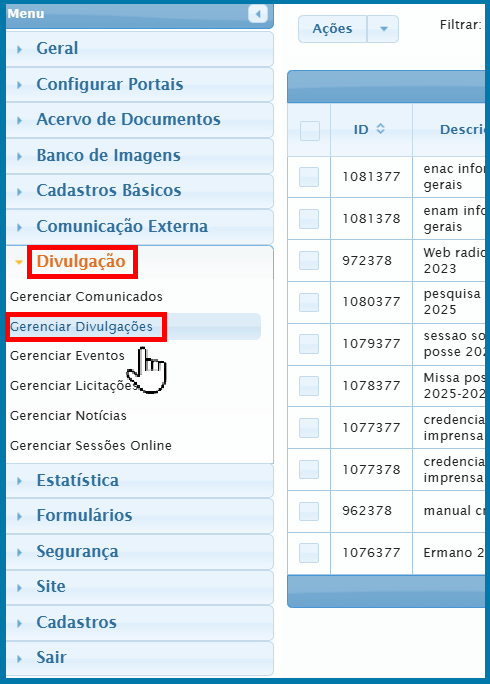Check the row with ID 1081377
The image size is (490, 684).
click(309, 177)
